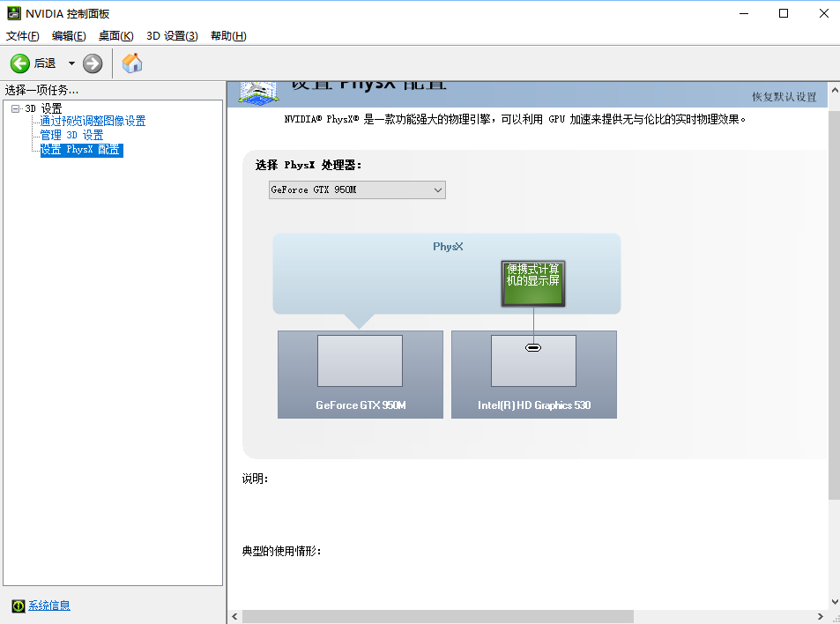Click the GeForce GTX 950M card thumbnail

(x=360, y=361)
